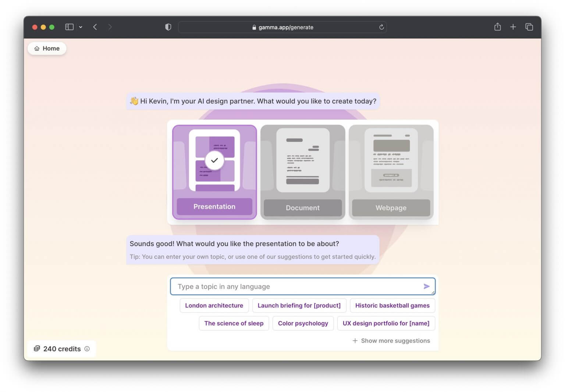Select the Webpage creation type
565x392 pixels.
pyautogui.click(x=391, y=172)
